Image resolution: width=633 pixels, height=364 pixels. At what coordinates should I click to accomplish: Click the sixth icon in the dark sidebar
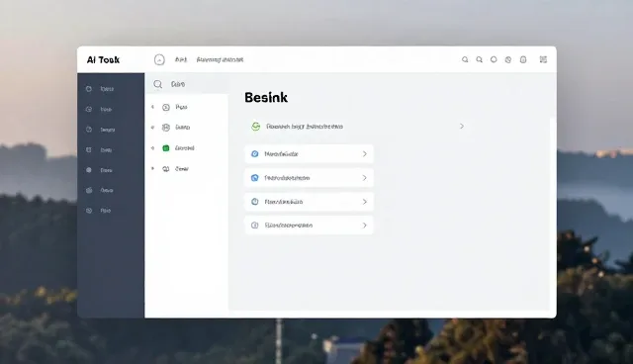89,190
